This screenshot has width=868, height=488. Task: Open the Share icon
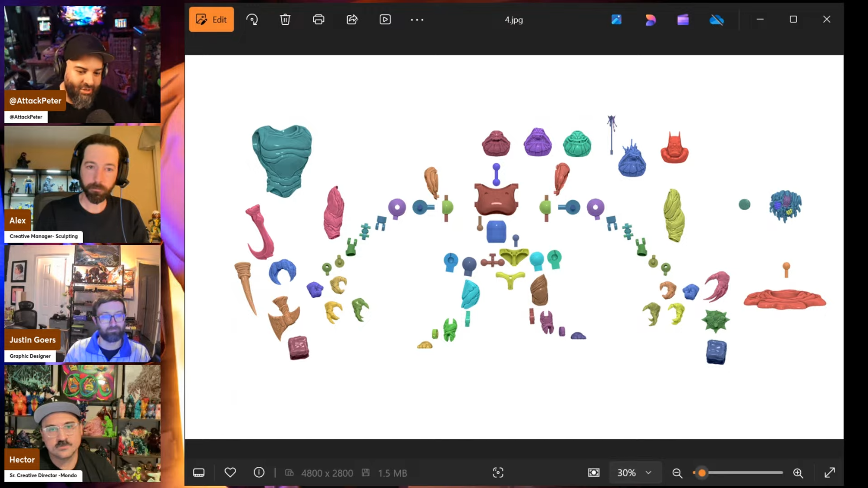point(352,20)
